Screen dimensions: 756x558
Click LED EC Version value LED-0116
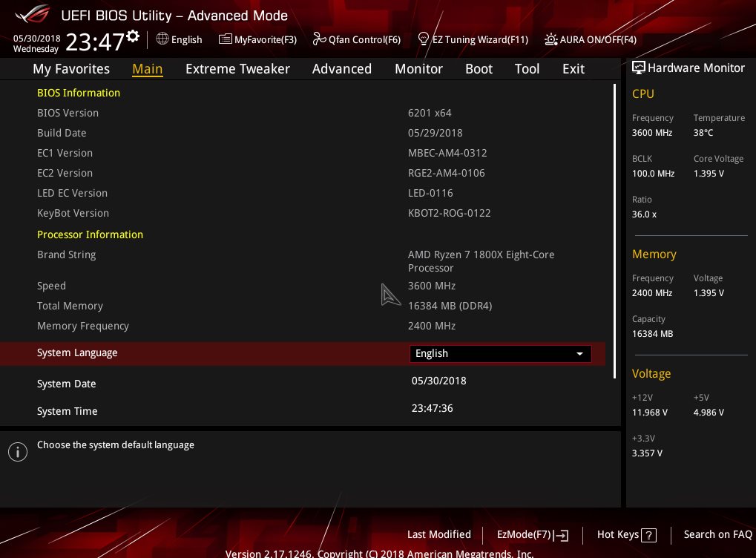pyautogui.click(x=430, y=193)
